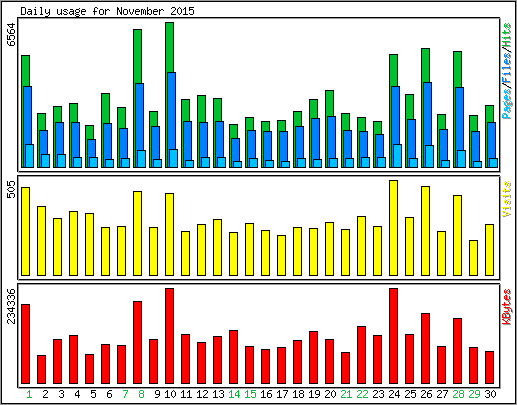
Task: Click the green Hits bar for day 28
Action: click(457, 69)
